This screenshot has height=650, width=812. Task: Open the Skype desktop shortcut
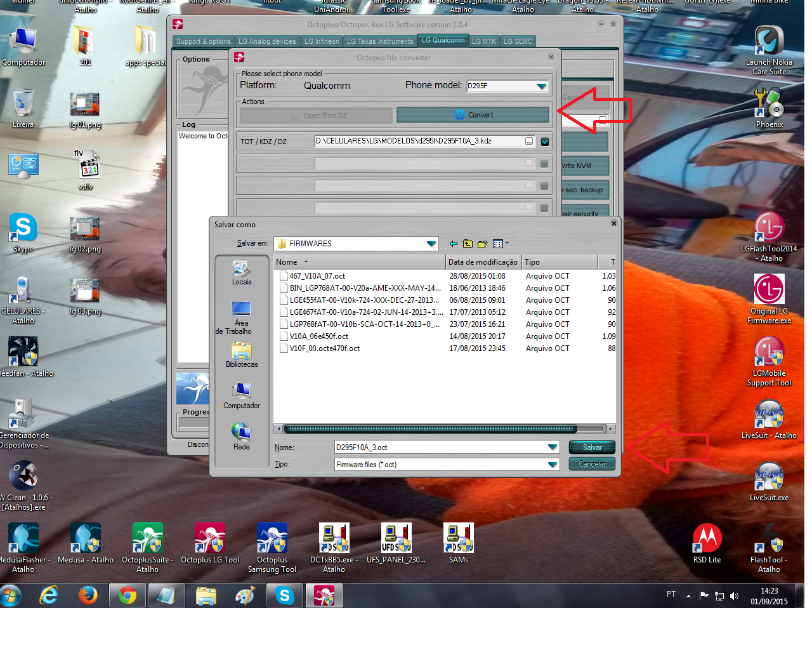click(x=23, y=232)
